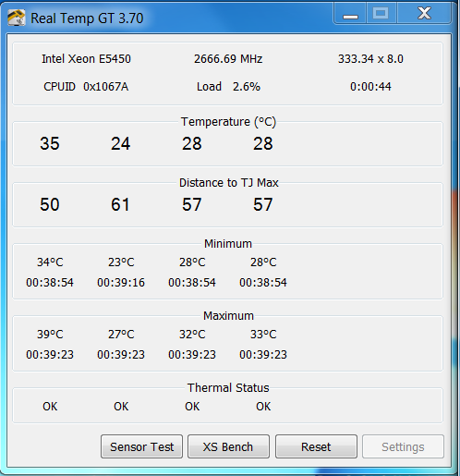Screen dimensions: 460x476
Task: Click the Real Temp GT 3.70 title text
Action: (87, 18)
